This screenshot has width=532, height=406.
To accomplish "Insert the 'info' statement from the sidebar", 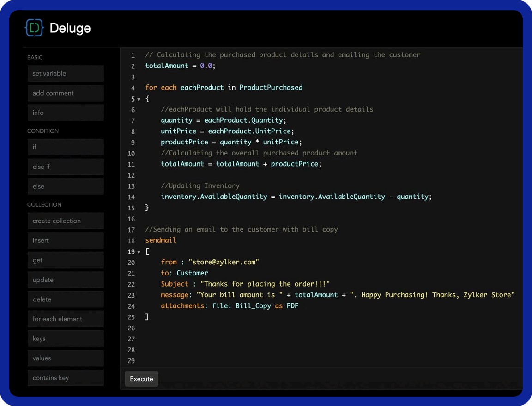I will coord(66,113).
